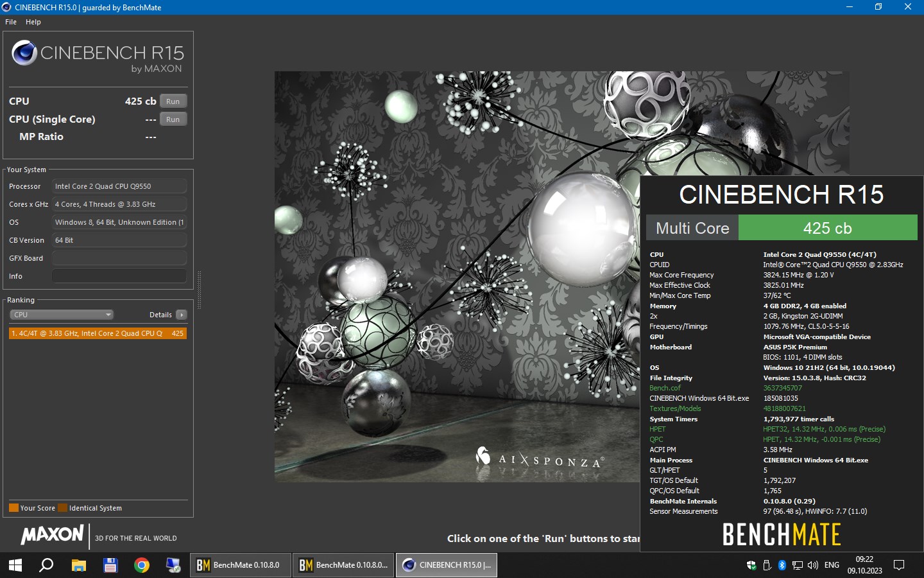Screen dimensions: 924x578
Task: Click the volume speaker tray icon
Action: point(813,565)
